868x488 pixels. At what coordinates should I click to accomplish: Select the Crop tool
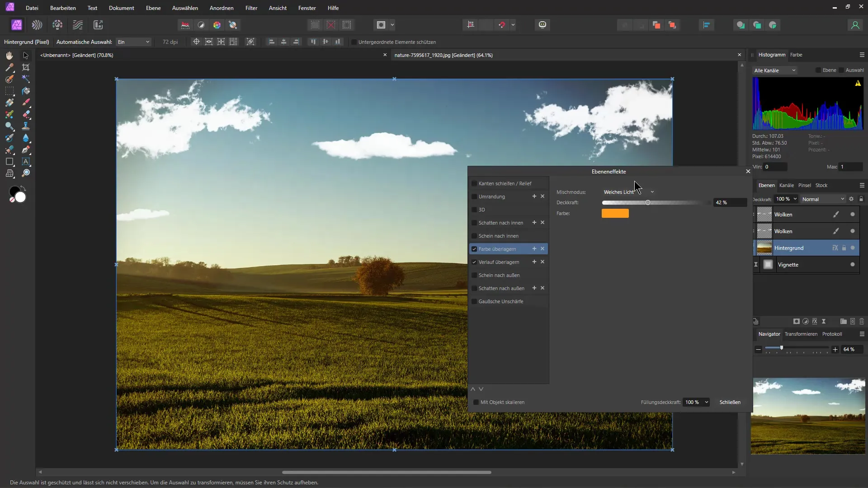click(x=26, y=67)
